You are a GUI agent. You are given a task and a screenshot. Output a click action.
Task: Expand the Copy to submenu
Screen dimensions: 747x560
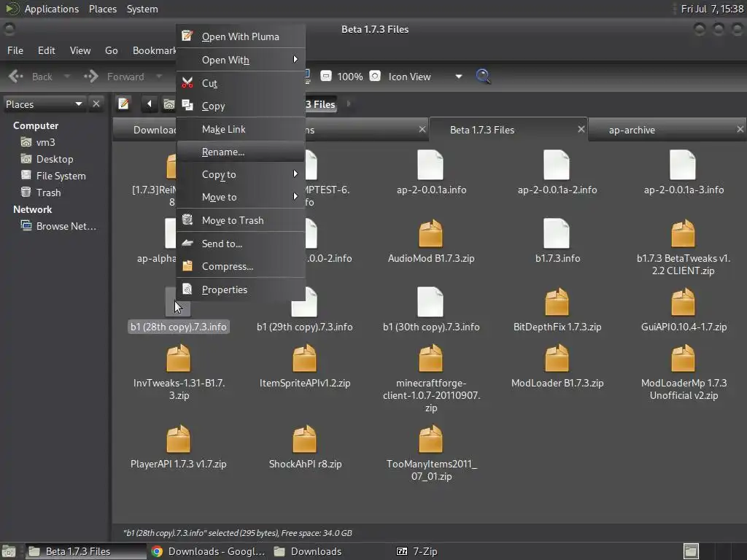click(241, 174)
